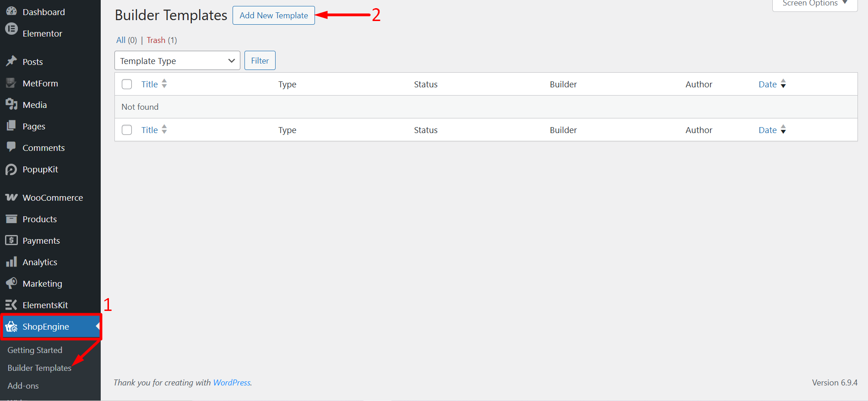The width and height of the screenshot is (868, 401).
Task: Open Elementor menu item
Action: point(43,33)
